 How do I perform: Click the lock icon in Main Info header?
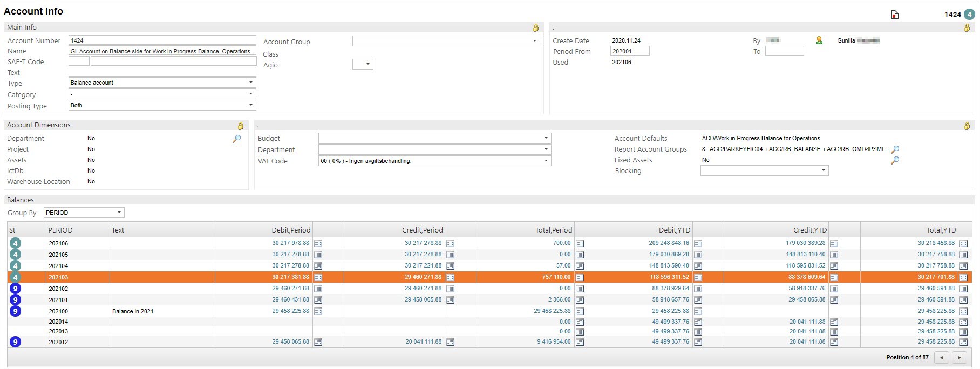(536, 28)
